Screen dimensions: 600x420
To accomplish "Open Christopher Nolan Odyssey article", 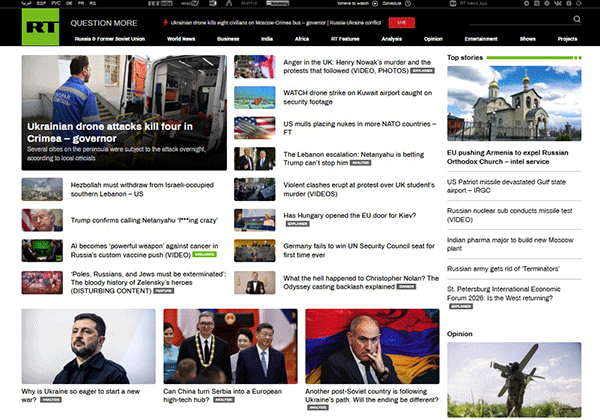I will (361, 282).
